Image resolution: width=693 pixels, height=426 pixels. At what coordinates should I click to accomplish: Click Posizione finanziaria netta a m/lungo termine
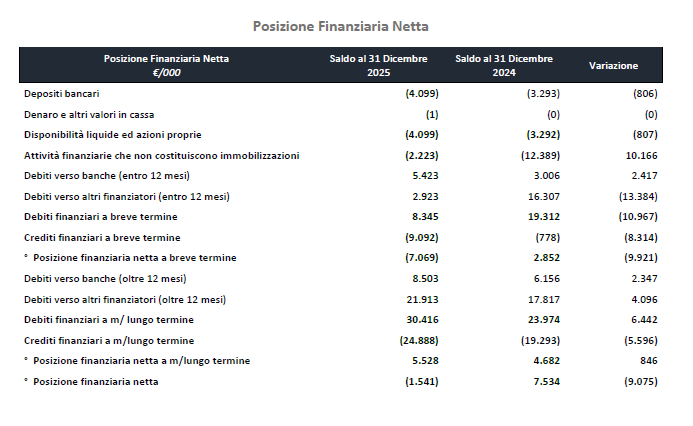pyautogui.click(x=141, y=361)
